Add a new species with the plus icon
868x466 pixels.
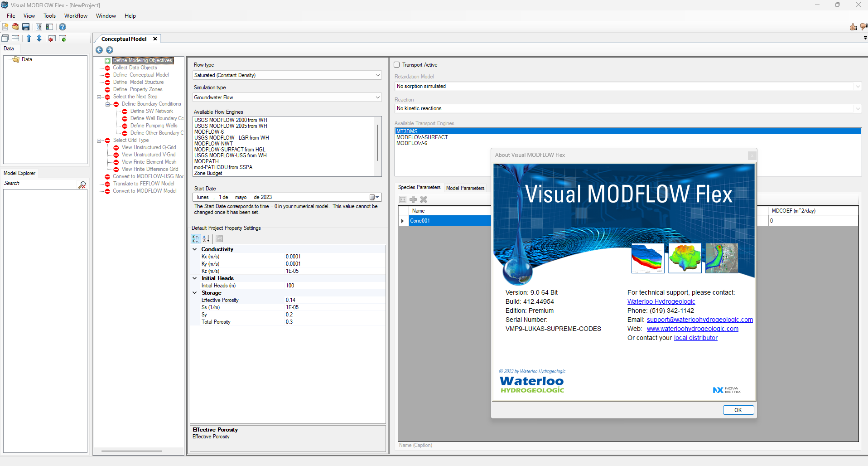click(413, 199)
